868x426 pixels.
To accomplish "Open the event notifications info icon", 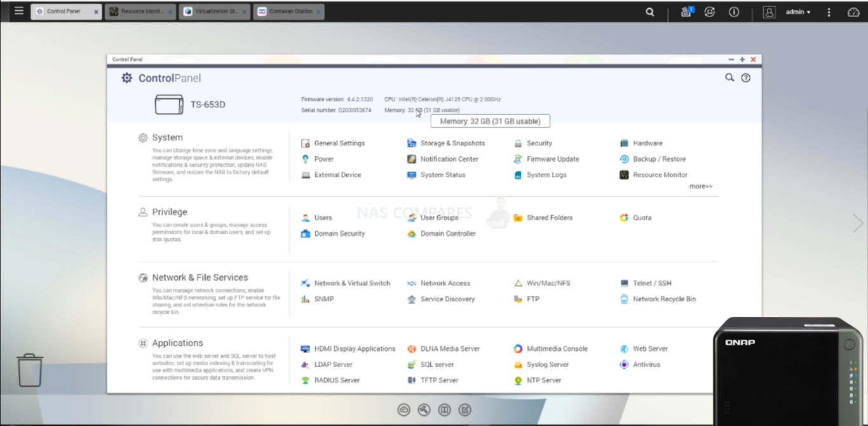I will click(x=734, y=11).
